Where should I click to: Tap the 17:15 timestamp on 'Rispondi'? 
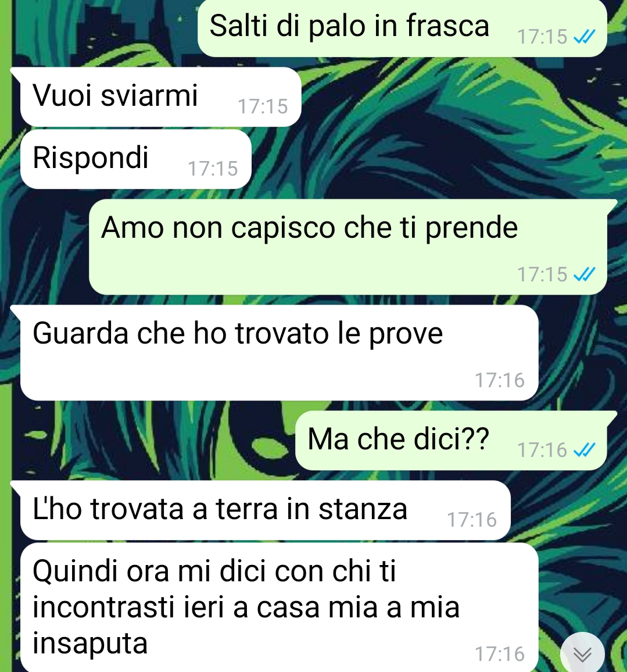(213, 169)
